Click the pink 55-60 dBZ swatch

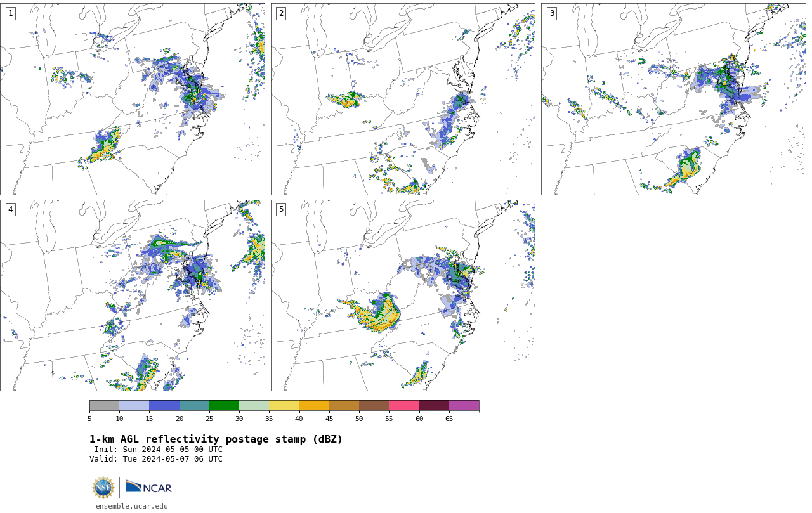coord(404,406)
